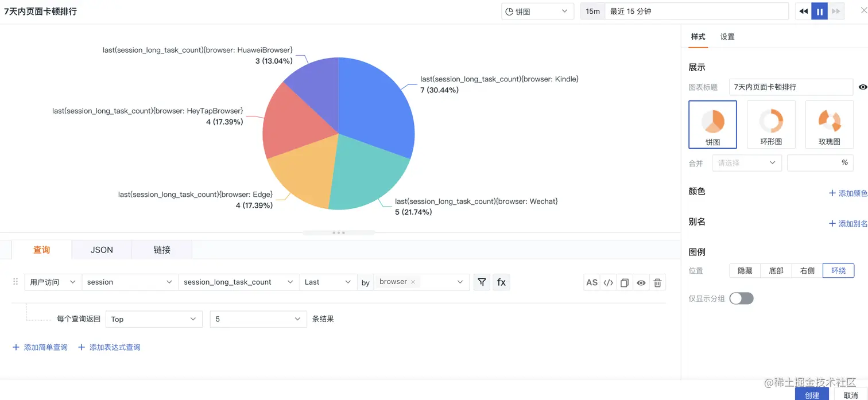Focus the 图表标题 input field

[791, 87]
